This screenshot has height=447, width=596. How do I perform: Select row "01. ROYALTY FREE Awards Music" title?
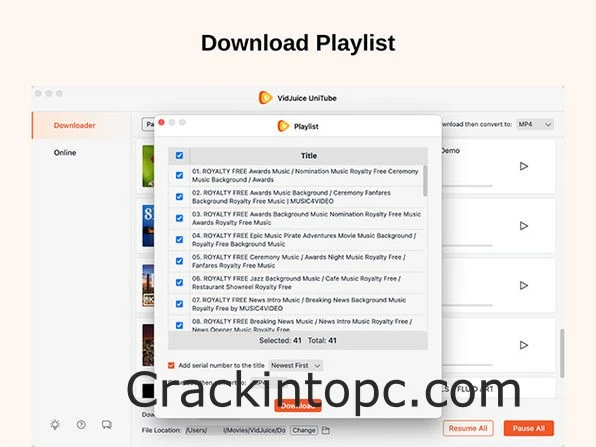pyautogui.click(x=305, y=175)
